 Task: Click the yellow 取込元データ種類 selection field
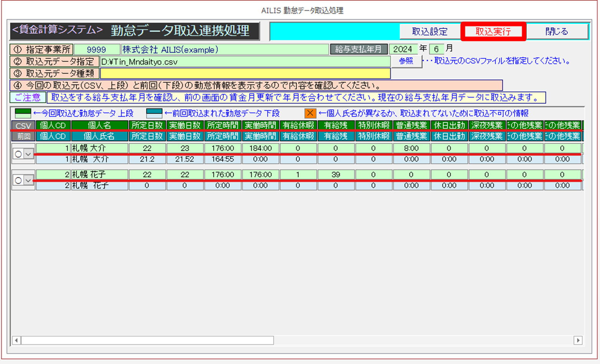(245, 73)
